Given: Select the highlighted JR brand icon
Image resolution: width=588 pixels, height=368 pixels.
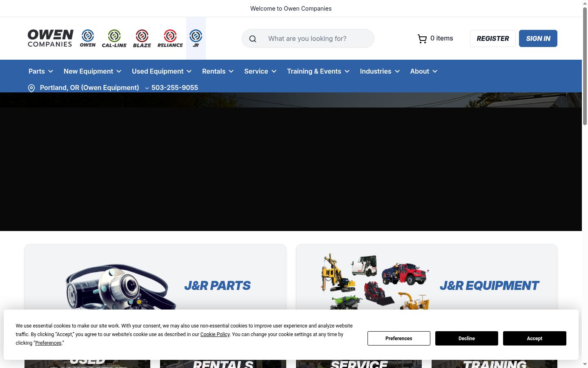Looking at the screenshot, I should 196,38.
